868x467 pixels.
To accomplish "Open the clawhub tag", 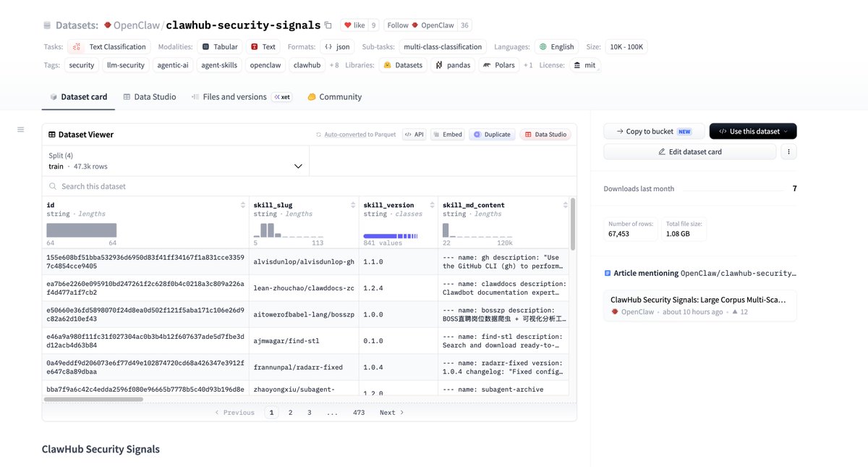I will tap(307, 65).
